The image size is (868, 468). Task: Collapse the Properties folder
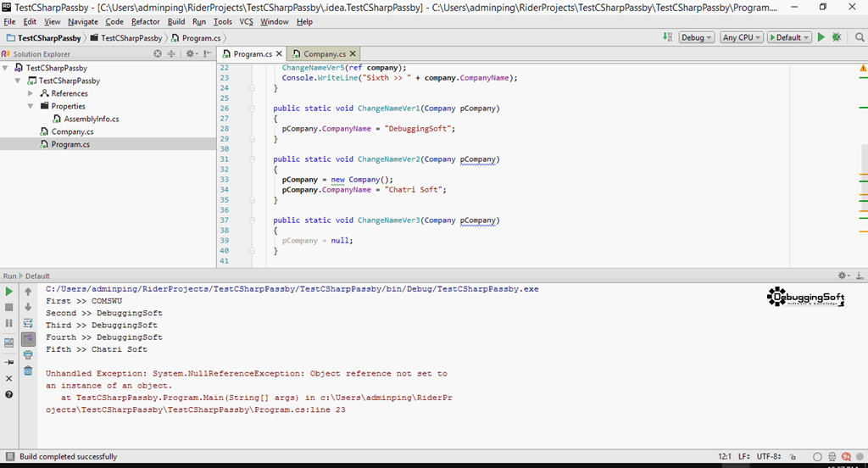click(x=31, y=106)
